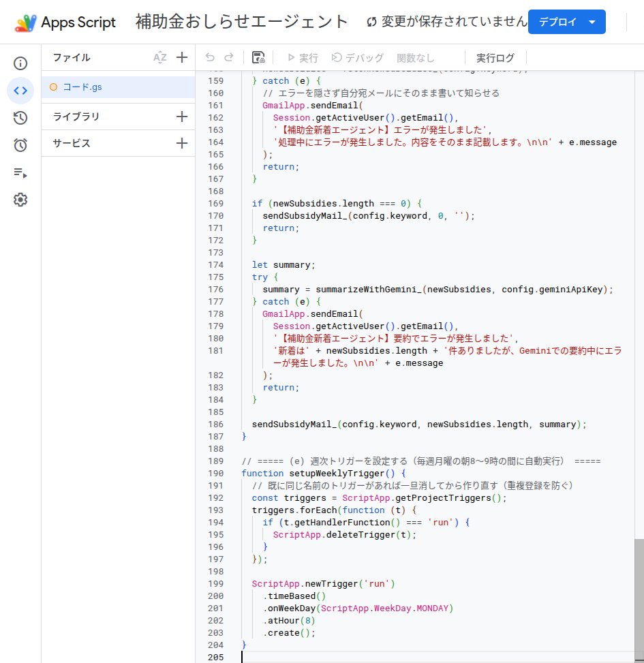Click the デバッグ debug button

358,58
